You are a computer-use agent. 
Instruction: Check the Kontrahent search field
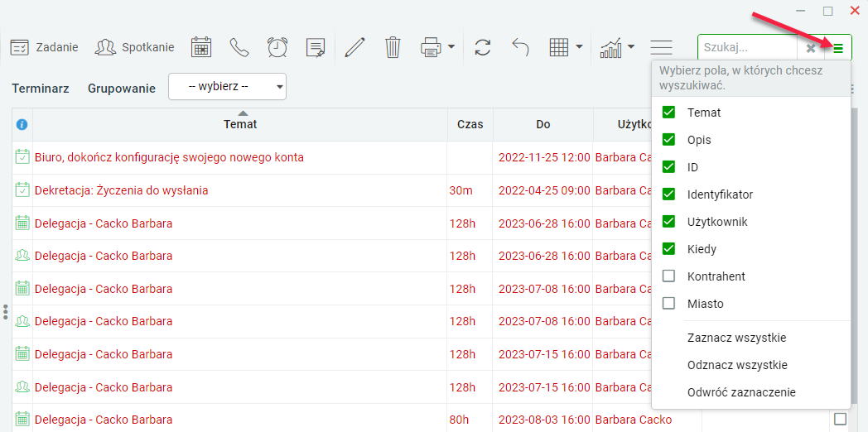point(668,276)
